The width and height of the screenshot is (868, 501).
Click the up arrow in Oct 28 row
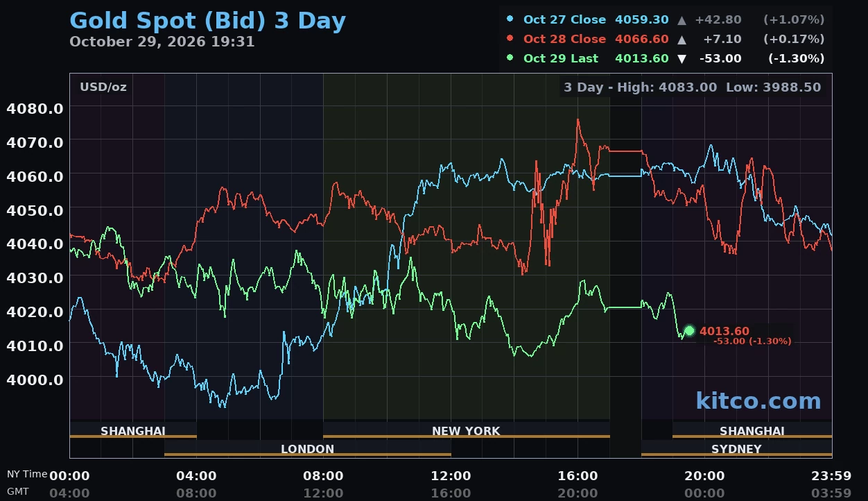pyautogui.click(x=682, y=40)
